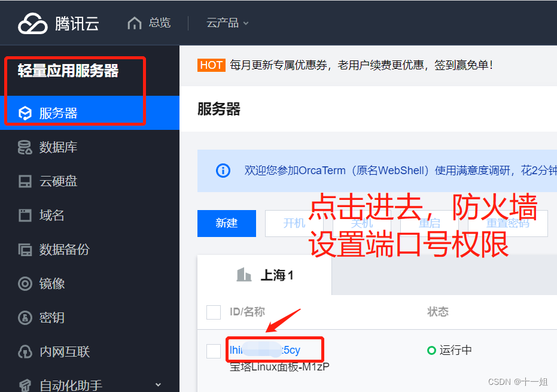557x392 pixels.
Task: Open the server ID link ending 5cy
Action: [265, 350]
